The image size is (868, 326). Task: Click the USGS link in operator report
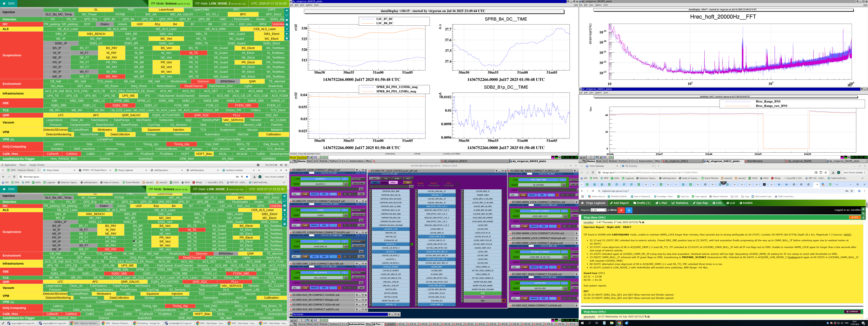pos(847,235)
